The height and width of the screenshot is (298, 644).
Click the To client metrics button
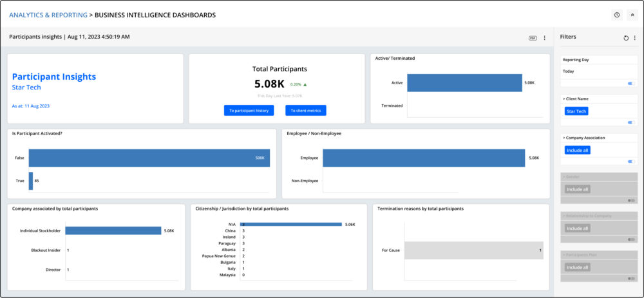coord(306,111)
